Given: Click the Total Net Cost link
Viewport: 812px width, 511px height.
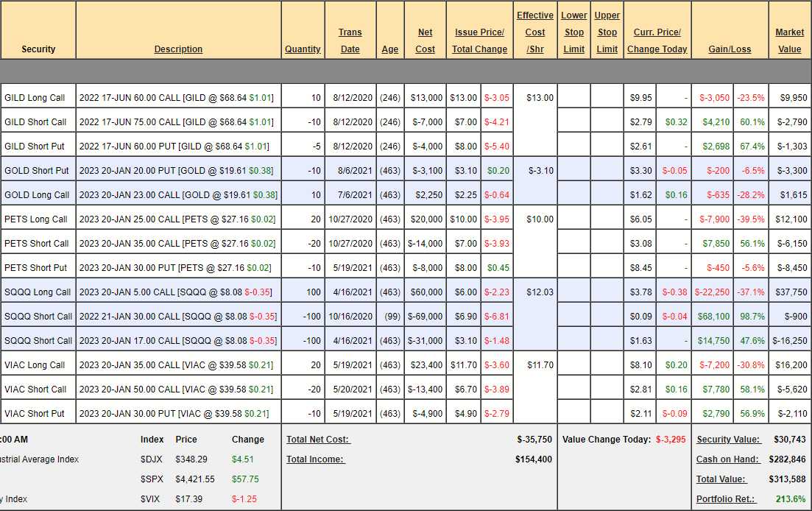Looking at the screenshot, I should tap(318, 440).
